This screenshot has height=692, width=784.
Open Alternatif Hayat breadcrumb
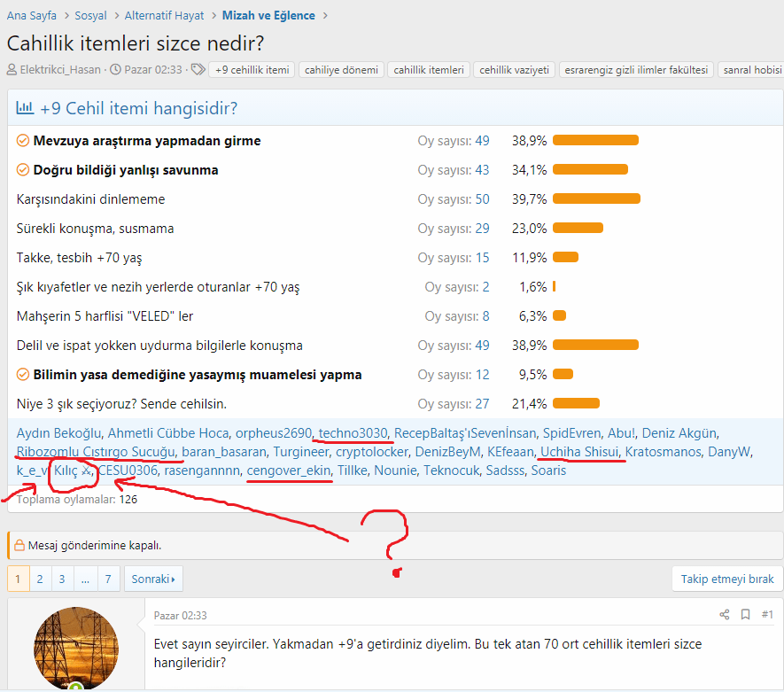tap(164, 15)
